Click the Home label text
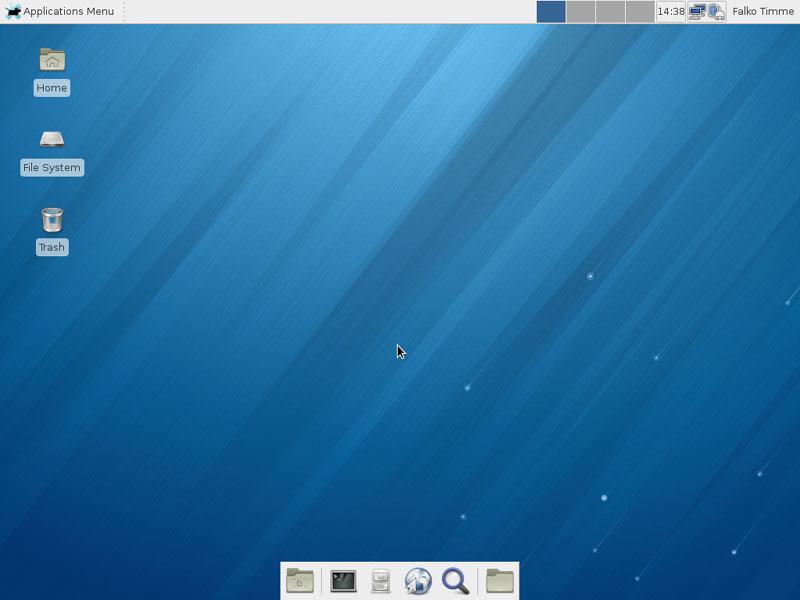This screenshot has height=600, width=800. pos(52,88)
